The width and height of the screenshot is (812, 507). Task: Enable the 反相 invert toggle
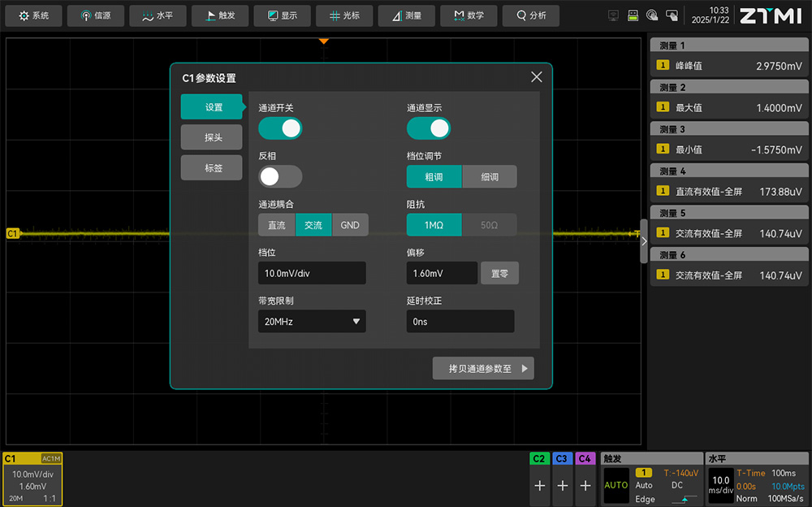tap(280, 176)
